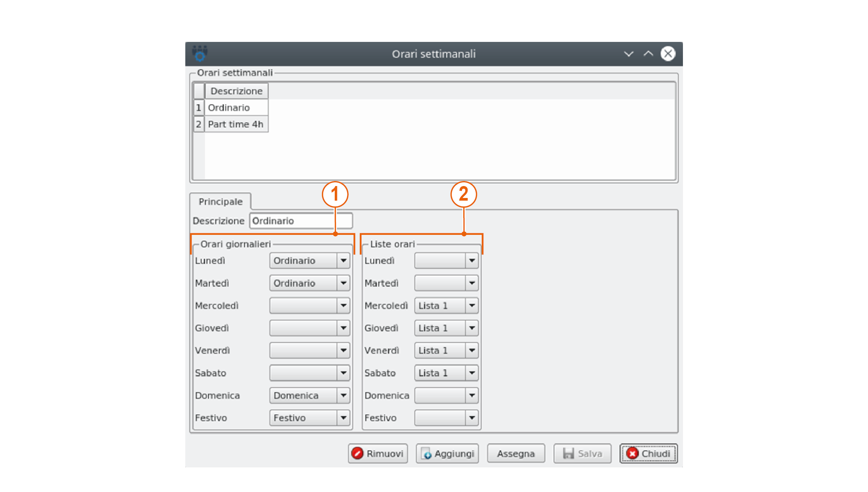
Task: Click the Salva button's floppy disk icon
Action: 568,454
